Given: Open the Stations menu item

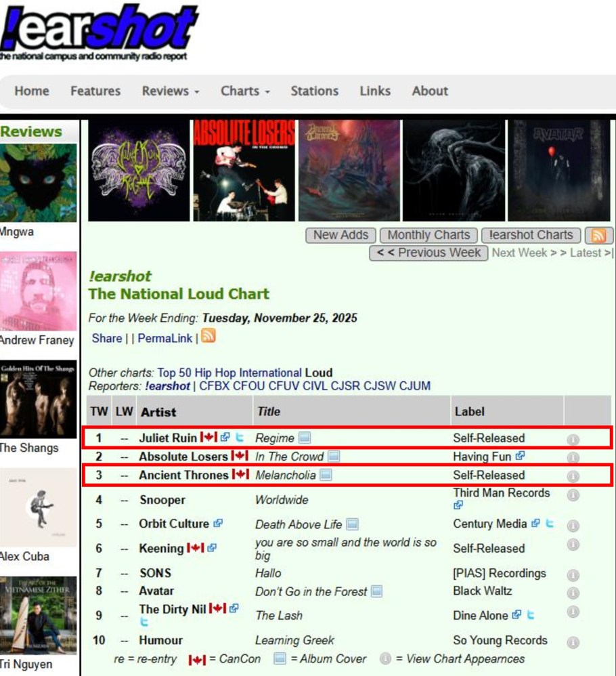Looking at the screenshot, I should pyautogui.click(x=315, y=91).
